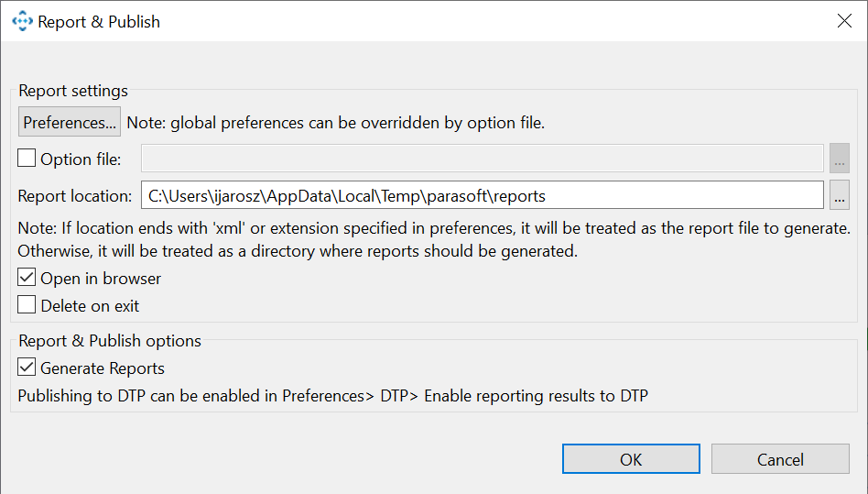
Task: Toggle the Generate Reports checkbox
Action: (x=27, y=368)
